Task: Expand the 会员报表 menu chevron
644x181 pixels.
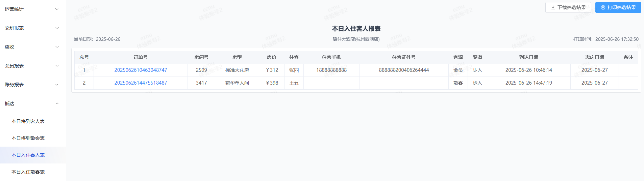Action: tap(57, 66)
